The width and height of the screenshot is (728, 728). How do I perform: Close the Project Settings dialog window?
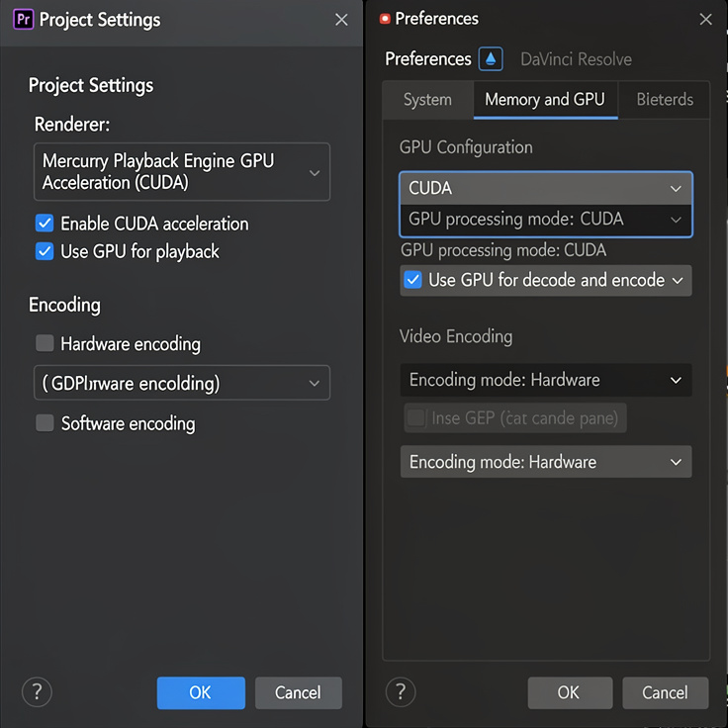[x=341, y=20]
